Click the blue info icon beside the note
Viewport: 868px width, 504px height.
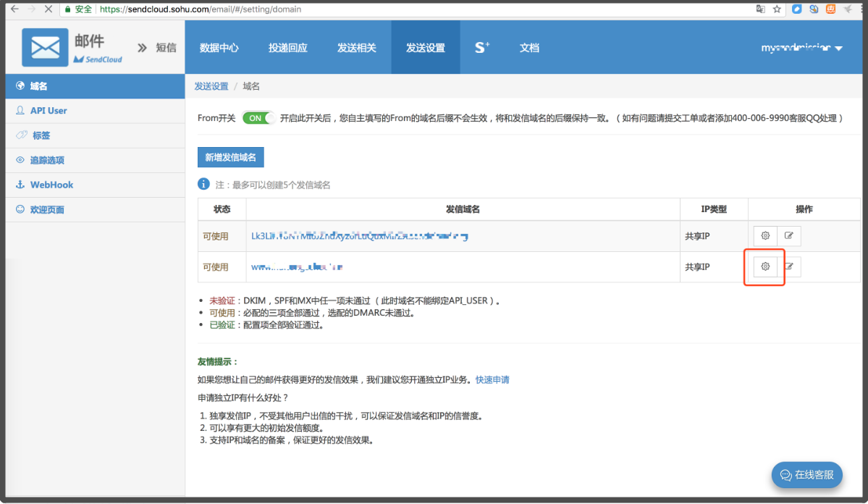point(203,184)
